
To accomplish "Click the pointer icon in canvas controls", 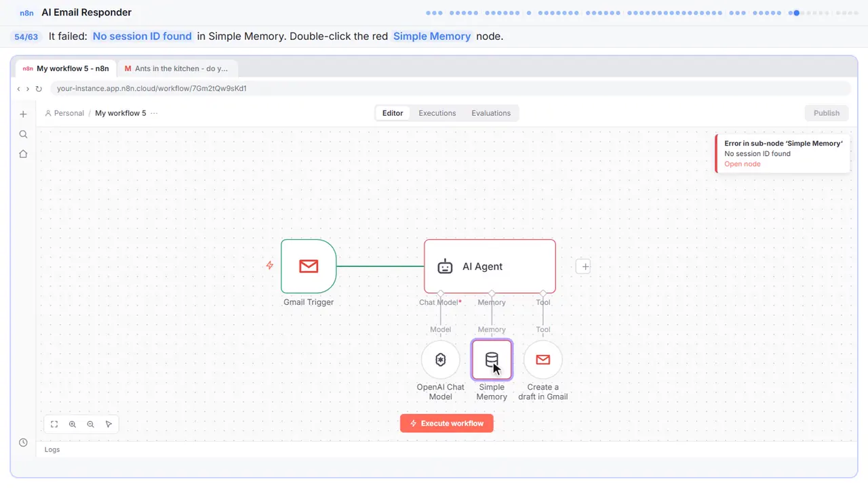I will 109,424.
